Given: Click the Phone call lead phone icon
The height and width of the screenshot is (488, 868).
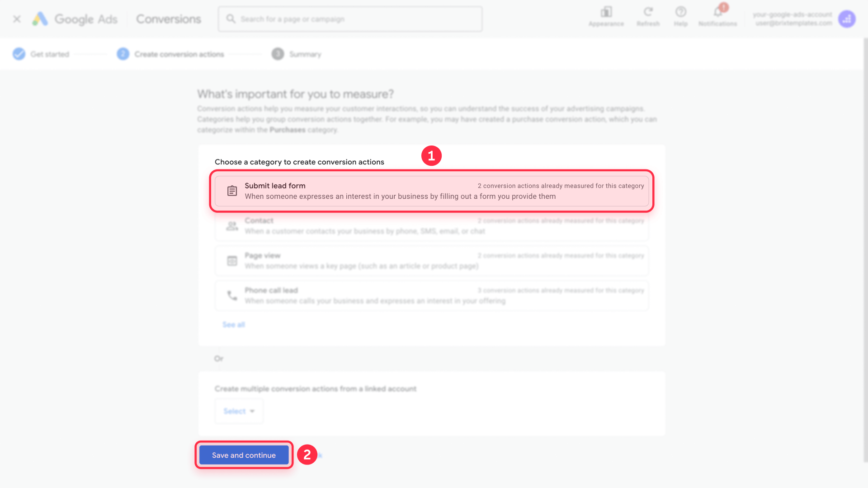Looking at the screenshot, I should (x=232, y=296).
